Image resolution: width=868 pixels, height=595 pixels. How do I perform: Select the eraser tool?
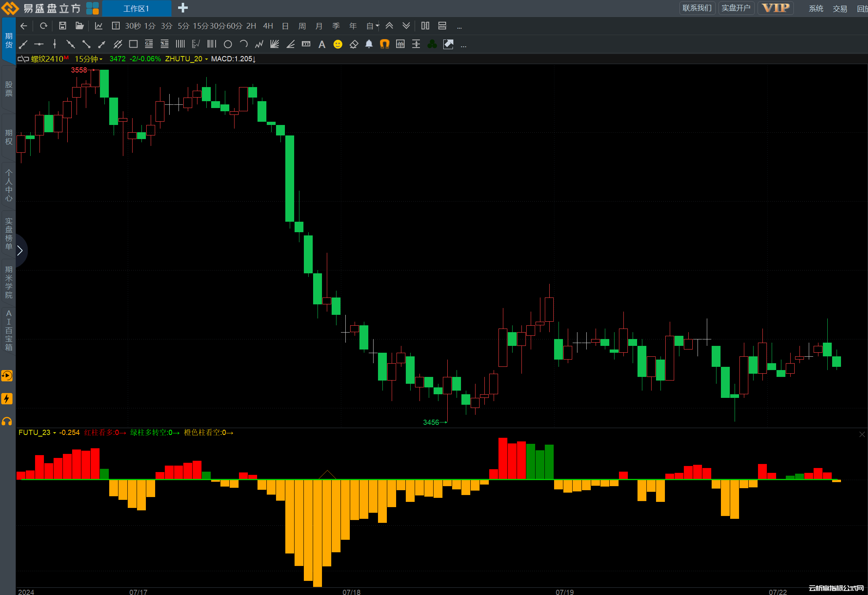coord(354,44)
